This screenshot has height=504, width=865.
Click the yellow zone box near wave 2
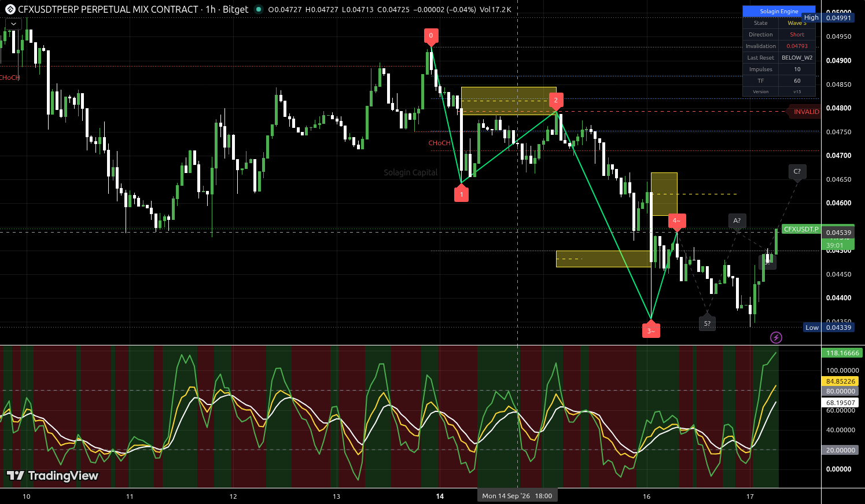[x=509, y=101]
